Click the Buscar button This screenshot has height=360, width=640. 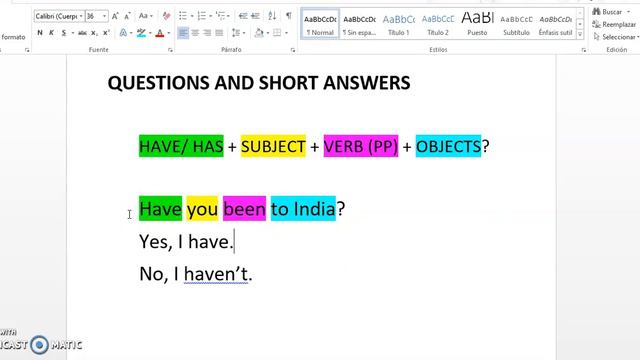pyautogui.click(x=608, y=12)
